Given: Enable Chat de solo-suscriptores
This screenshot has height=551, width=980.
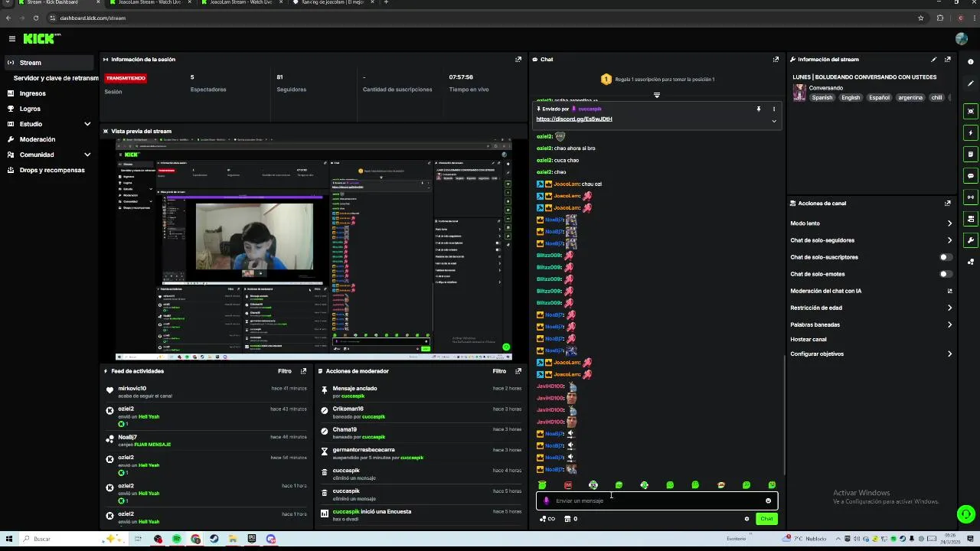Looking at the screenshot, I should (946, 257).
